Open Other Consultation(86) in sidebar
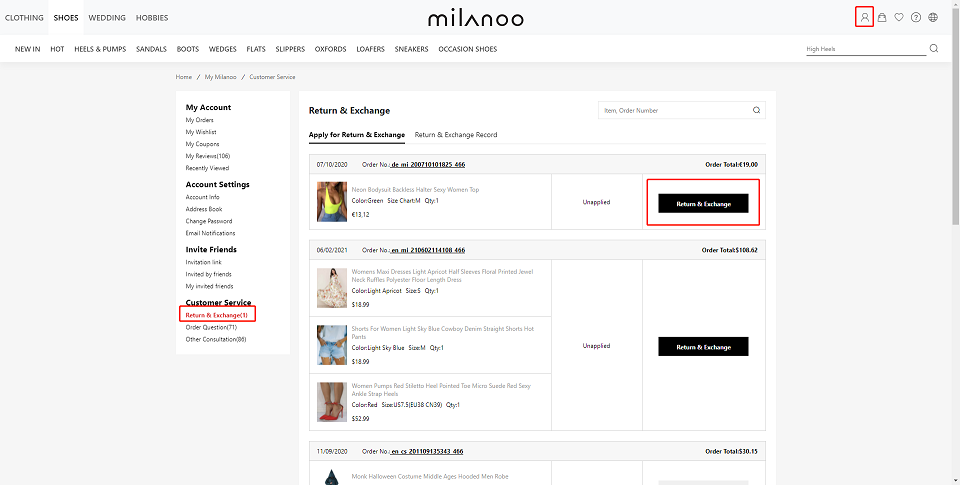 [216, 339]
